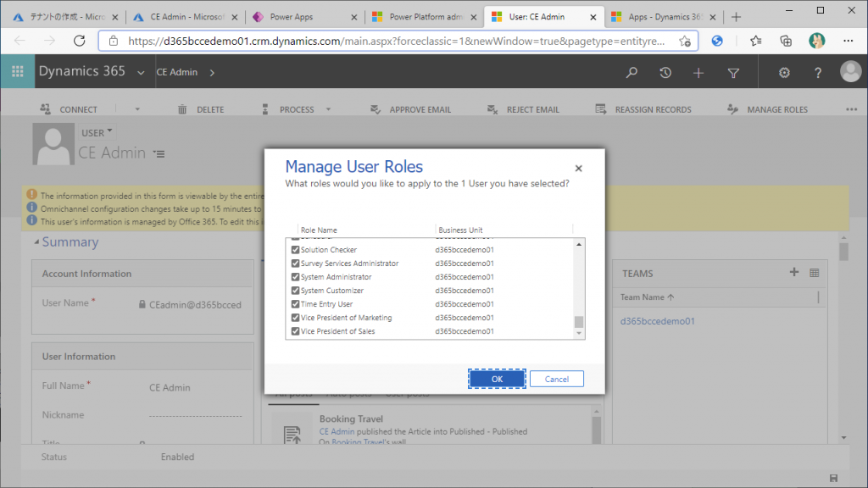The image size is (868, 488).
Task: Sort roles by Business Unit header
Action: point(460,230)
